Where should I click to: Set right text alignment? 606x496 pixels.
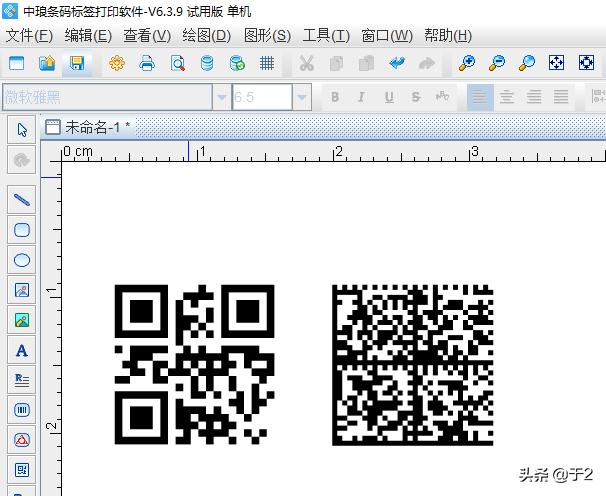click(x=534, y=97)
